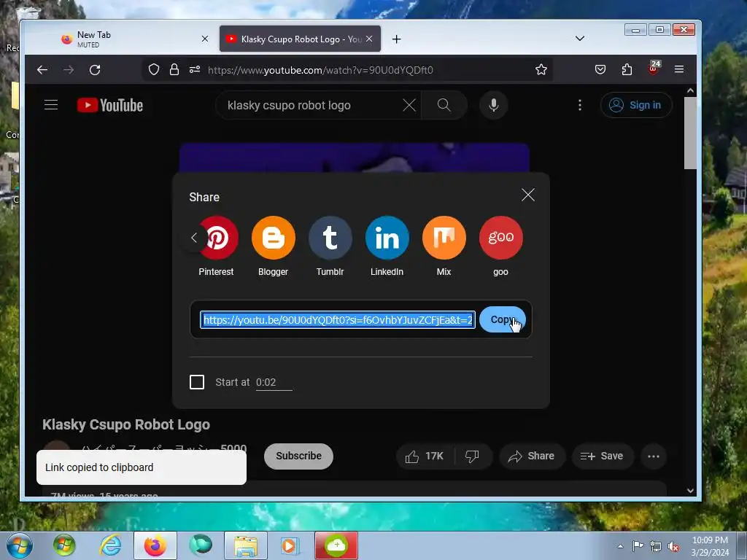Search with your voice microphone button
The height and width of the screenshot is (560, 747).
494,105
